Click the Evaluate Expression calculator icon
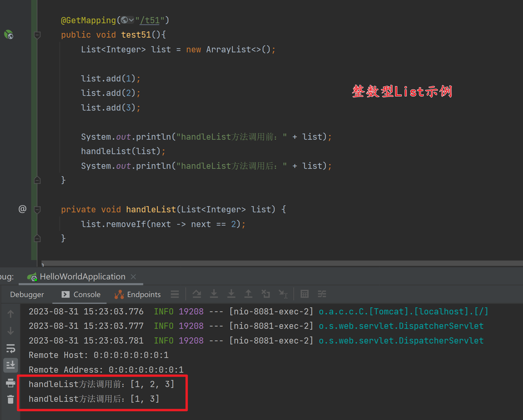This screenshot has width=523, height=420. coord(305,294)
